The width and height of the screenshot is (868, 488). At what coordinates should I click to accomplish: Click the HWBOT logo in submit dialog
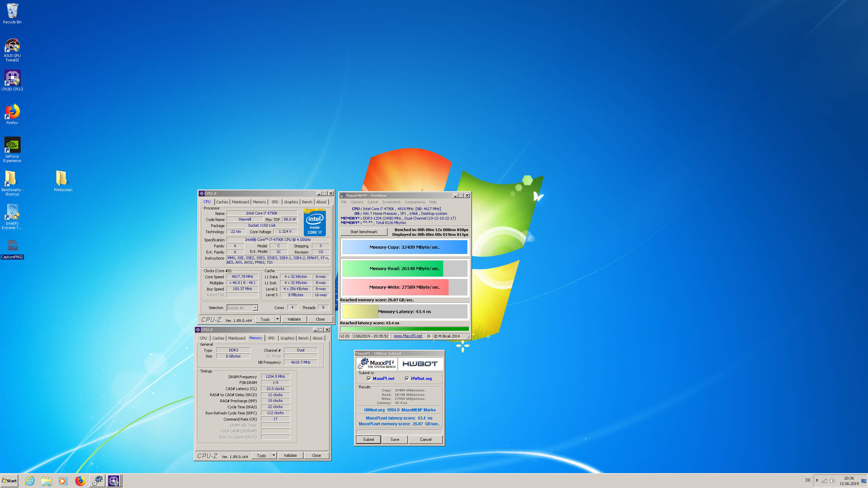(420, 364)
